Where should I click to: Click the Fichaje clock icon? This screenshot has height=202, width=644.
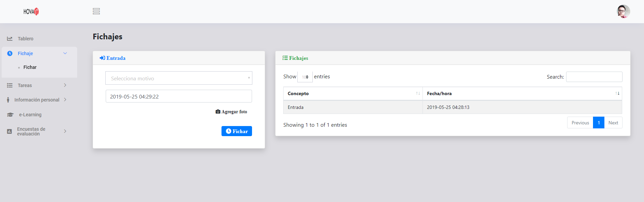pos(10,53)
